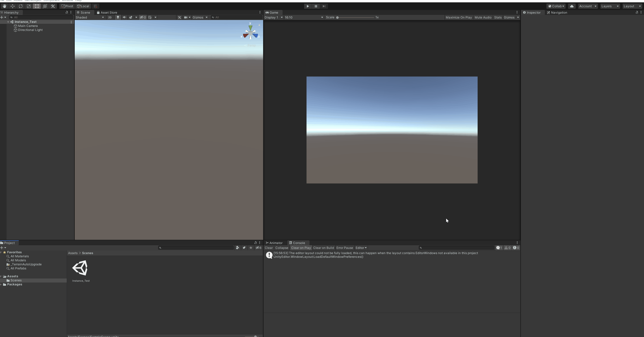The width and height of the screenshot is (644, 337).
Task: Select the Rotate tool
Action: [x=21, y=6]
